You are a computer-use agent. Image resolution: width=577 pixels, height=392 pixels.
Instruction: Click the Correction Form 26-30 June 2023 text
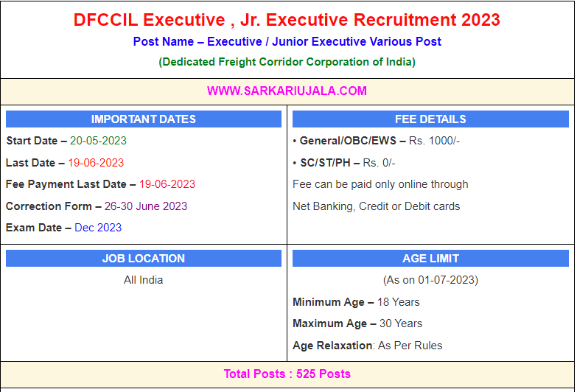click(x=146, y=206)
